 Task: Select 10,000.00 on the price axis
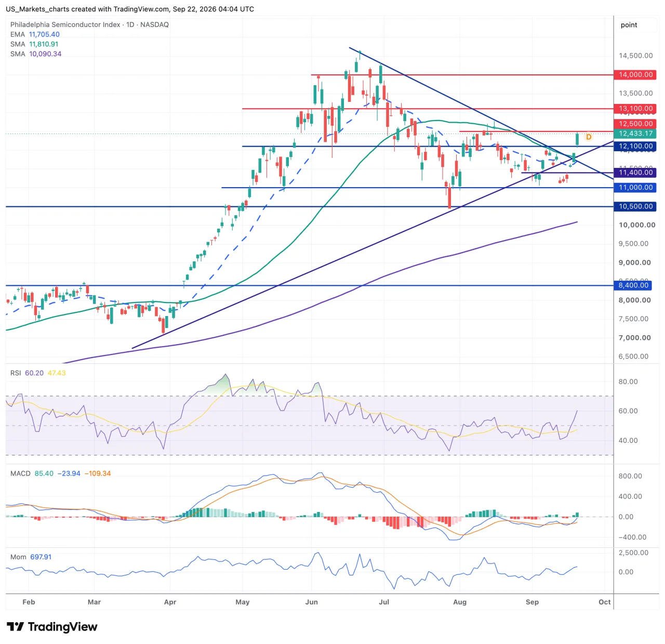click(637, 225)
